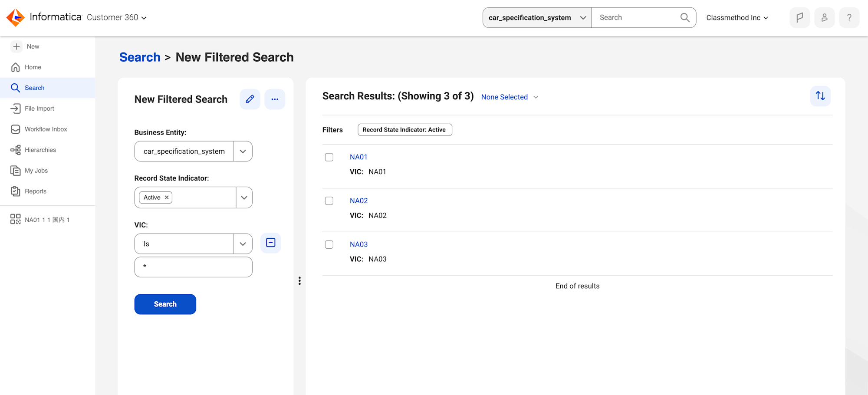
Task: Check the NA03 result checkbox
Action: (329, 245)
